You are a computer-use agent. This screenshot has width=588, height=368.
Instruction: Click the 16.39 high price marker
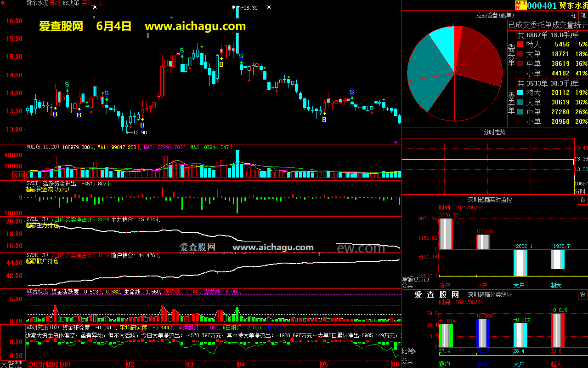click(x=250, y=8)
